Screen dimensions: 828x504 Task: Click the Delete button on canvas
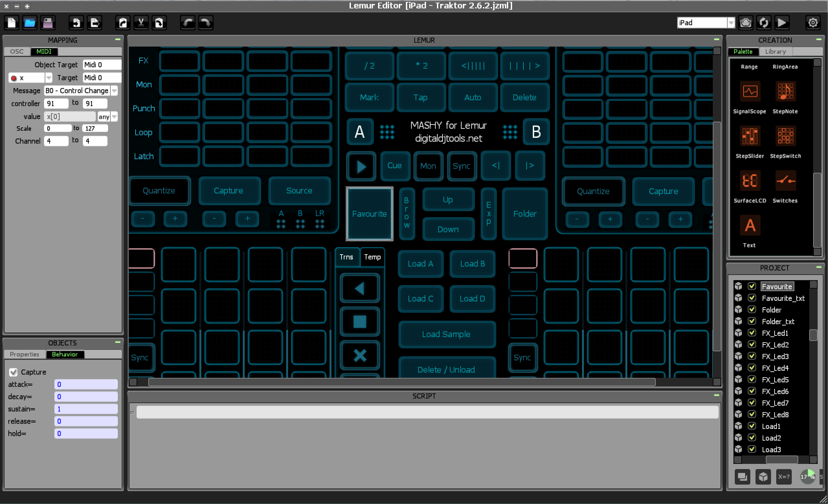click(524, 97)
